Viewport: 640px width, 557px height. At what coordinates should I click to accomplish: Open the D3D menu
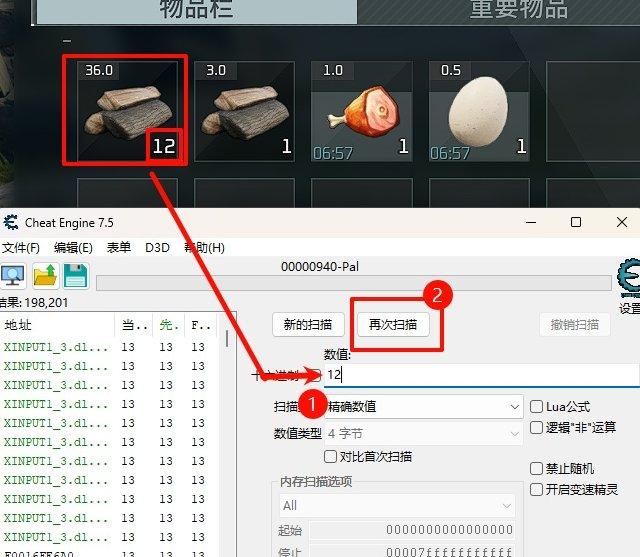coord(158,248)
